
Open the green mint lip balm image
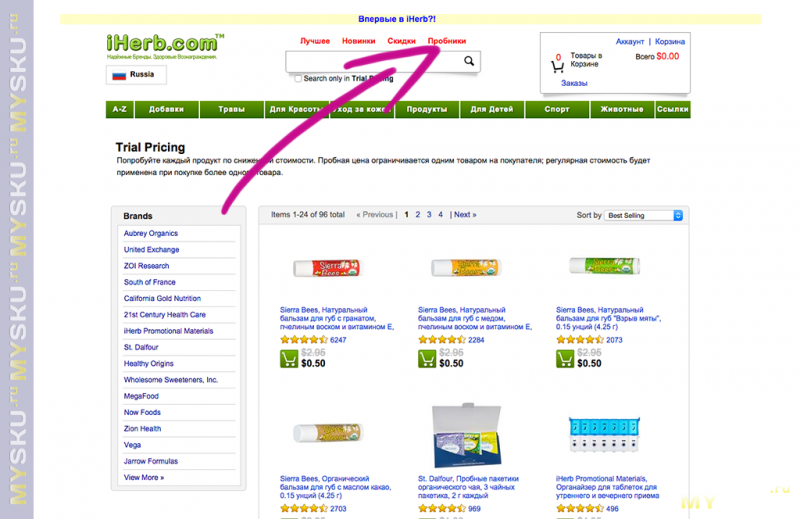(x=605, y=265)
